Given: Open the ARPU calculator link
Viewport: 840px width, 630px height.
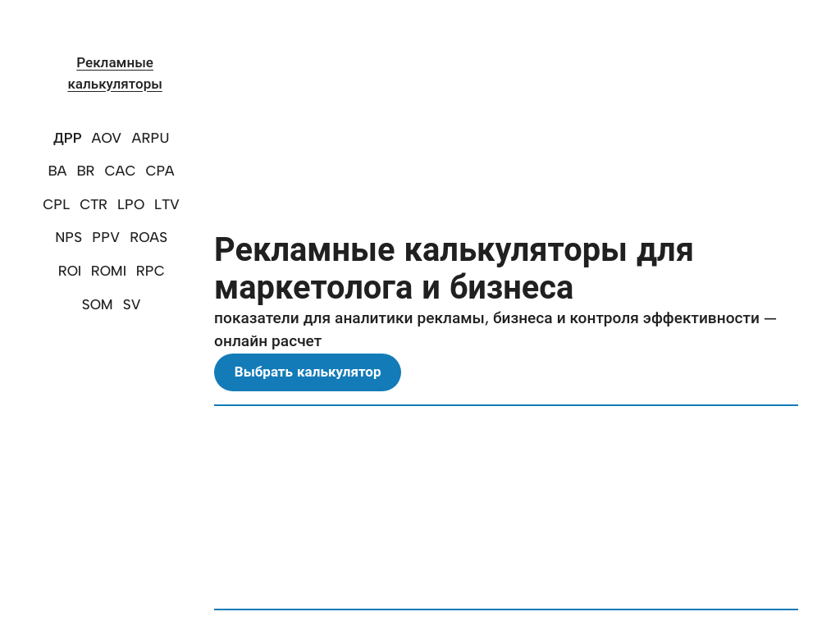Looking at the screenshot, I should pos(151,138).
